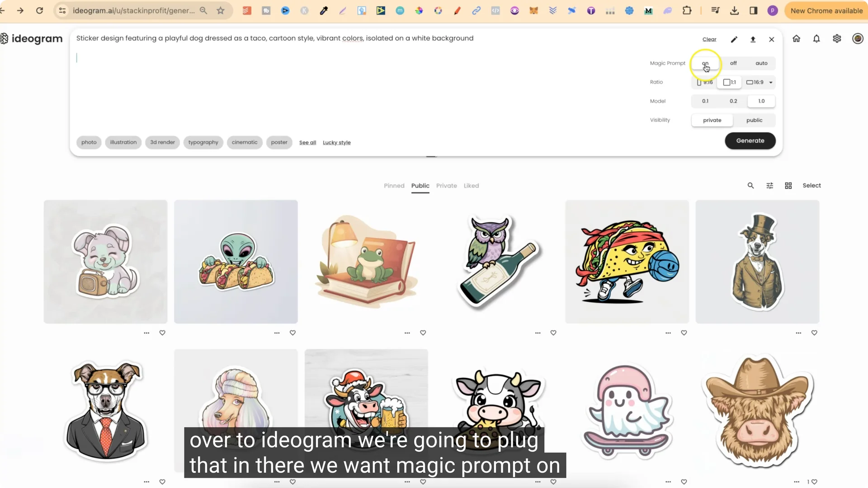Clear the prompt with the Clear link
Viewport: 868px width, 488px height.
[709, 39]
